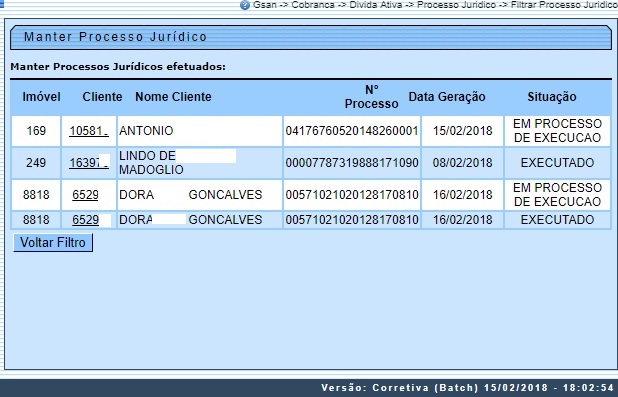Screen dimensions: 618x397
Task: Click the Data Geração column header
Action: (x=447, y=97)
